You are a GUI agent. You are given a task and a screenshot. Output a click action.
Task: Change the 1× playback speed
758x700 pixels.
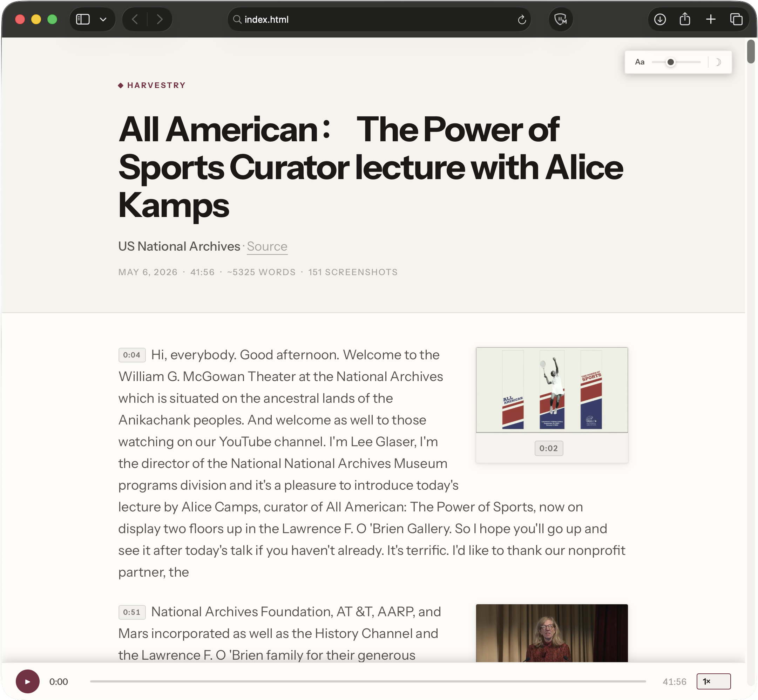click(x=713, y=681)
